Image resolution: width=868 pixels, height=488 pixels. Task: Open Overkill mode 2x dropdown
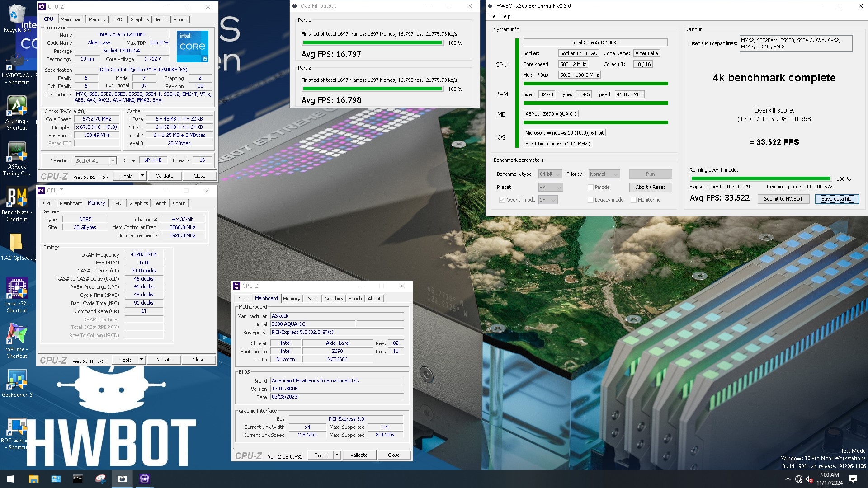tap(547, 200)
